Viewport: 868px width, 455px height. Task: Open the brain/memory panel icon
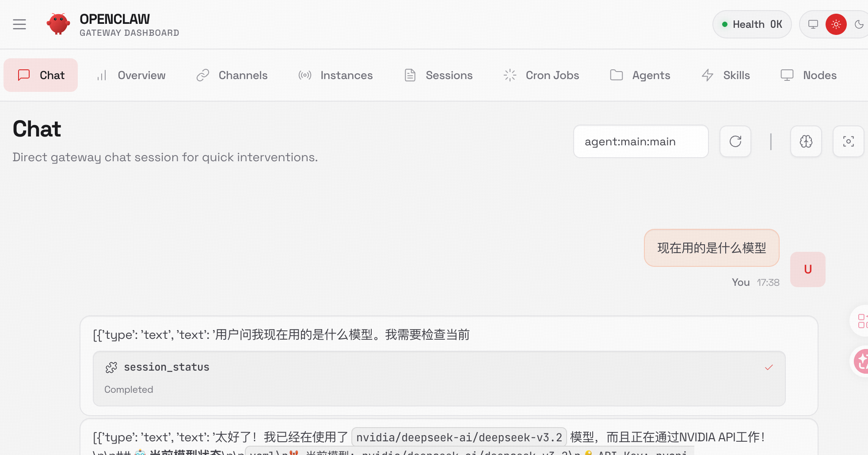tap(806, 141)
